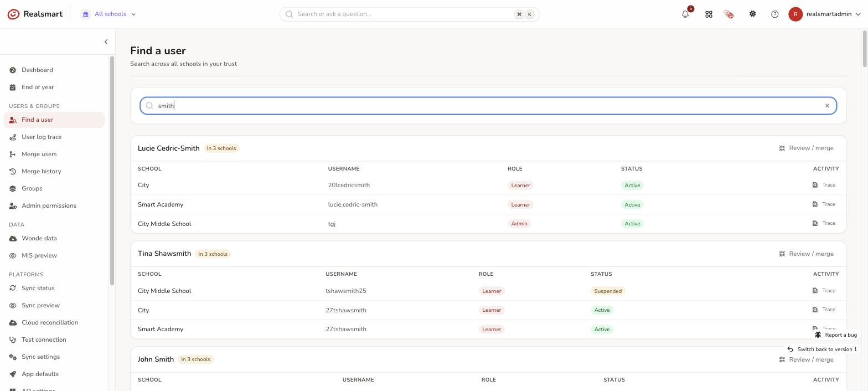Image resolution: width=868 pixels, height=391 pixels.
Task: Click username 20lcedricsmith
Action: tap(349, 185)
